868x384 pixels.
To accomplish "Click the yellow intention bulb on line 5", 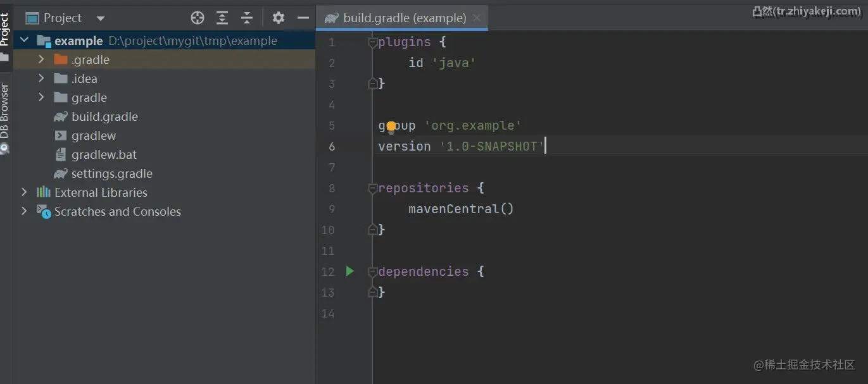I will pos(391,127).
